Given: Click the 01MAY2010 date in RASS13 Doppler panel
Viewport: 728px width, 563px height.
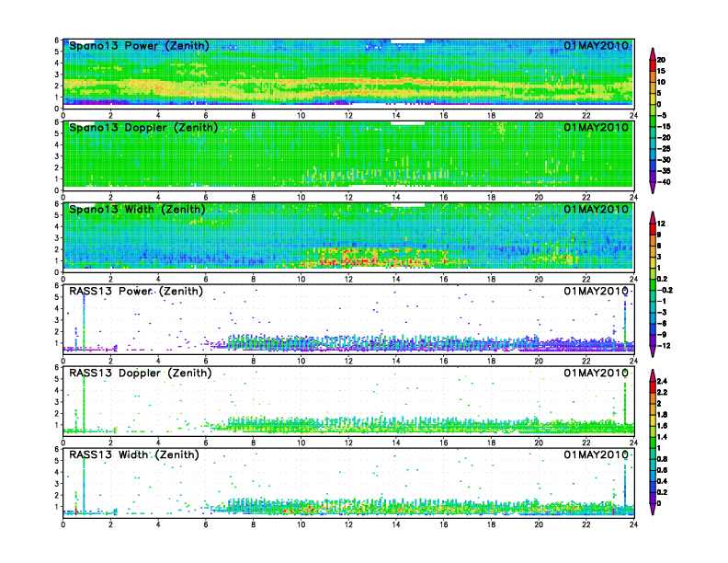Looking at the screenshot, I should tap(597, 373).
